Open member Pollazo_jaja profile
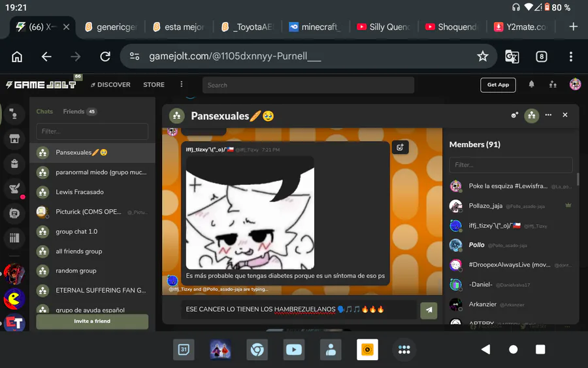The height and width of the screenshot is (368, 588). pos(511,206)
